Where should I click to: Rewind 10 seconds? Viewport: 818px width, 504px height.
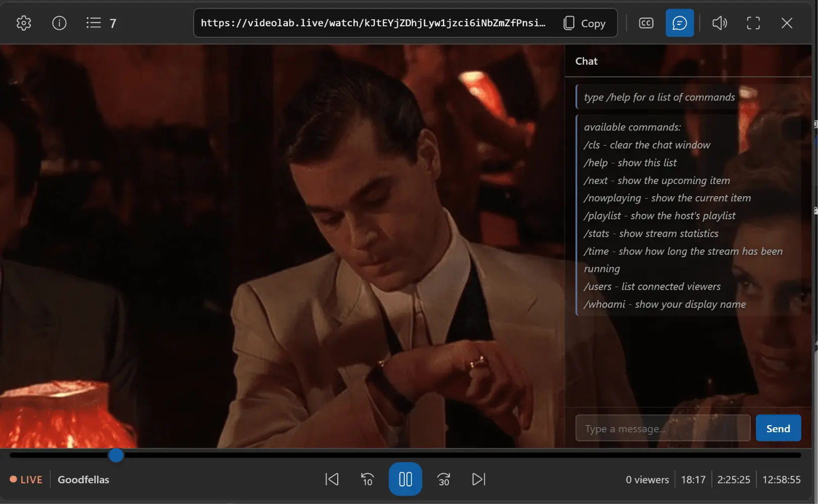point(368,479)
